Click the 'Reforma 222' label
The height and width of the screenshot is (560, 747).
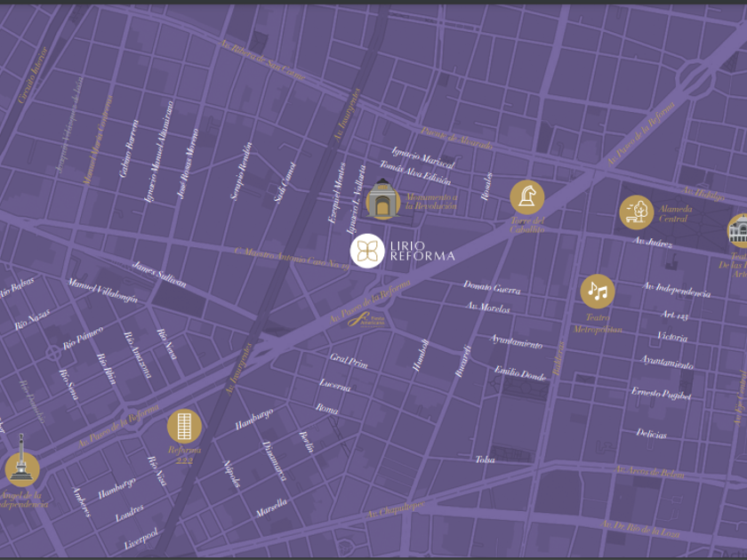(184, 455)
